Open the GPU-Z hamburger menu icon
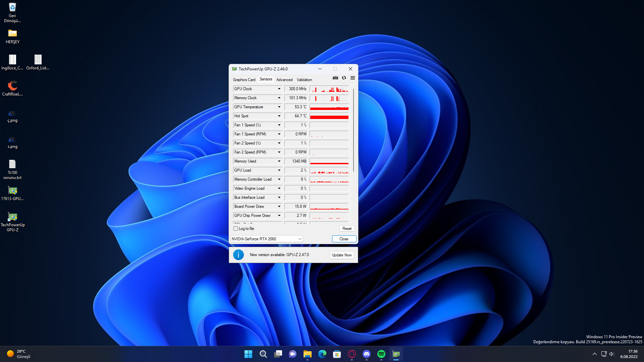 [353, 78]
